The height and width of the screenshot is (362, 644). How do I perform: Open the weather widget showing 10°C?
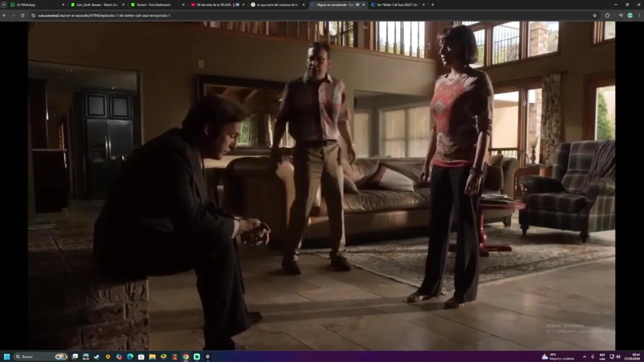pyautogui.click(x=558, y=356)
